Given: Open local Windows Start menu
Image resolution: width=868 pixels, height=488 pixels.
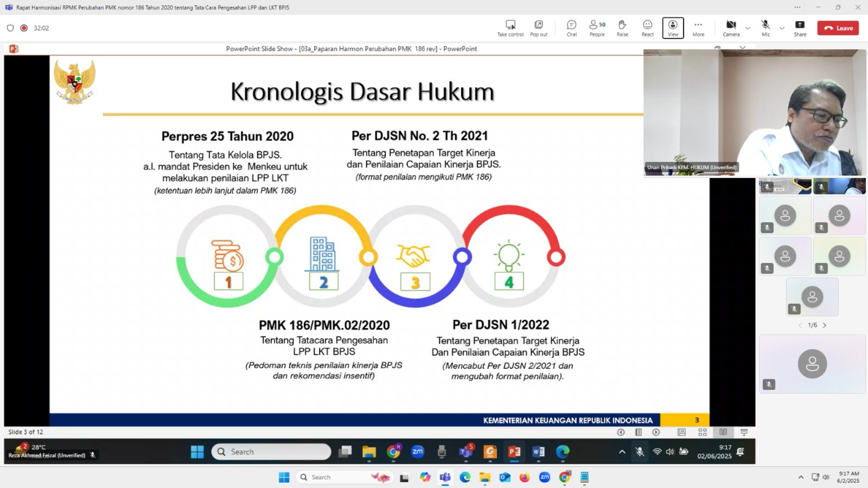Looking at the screenshot, I should click(x=284, y=477).
